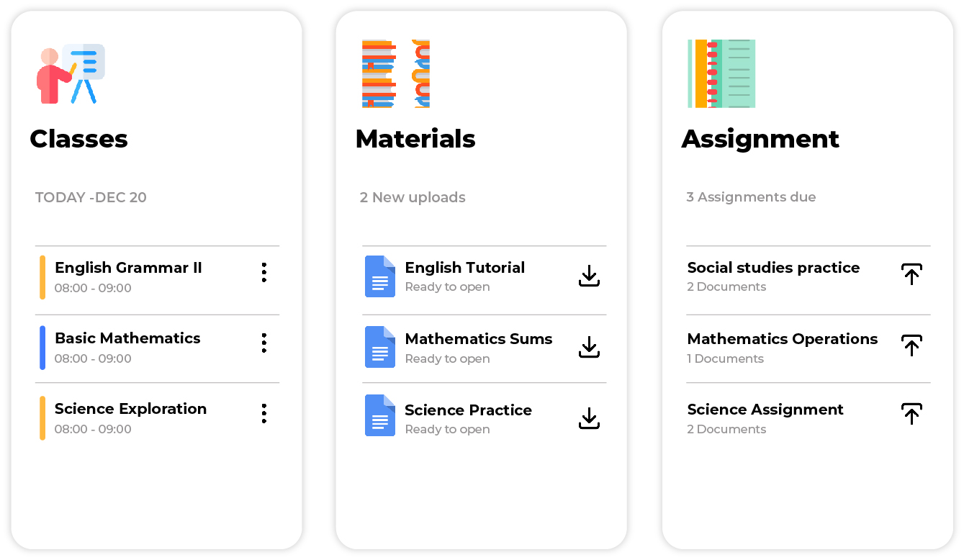This screenshot has height=560, width=964.
Task: Open the Science Exploration class
Action: pos(130,410)
